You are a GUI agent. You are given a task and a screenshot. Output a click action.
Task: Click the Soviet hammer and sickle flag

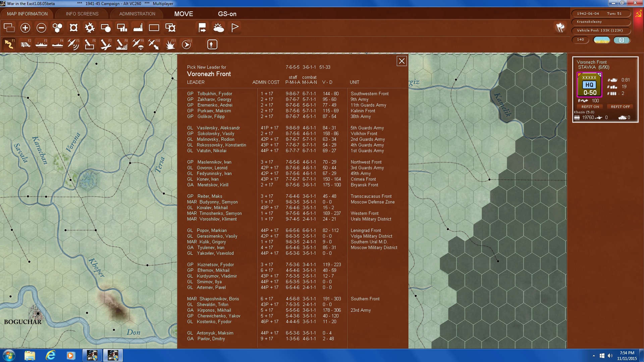(x=638, y=14)
